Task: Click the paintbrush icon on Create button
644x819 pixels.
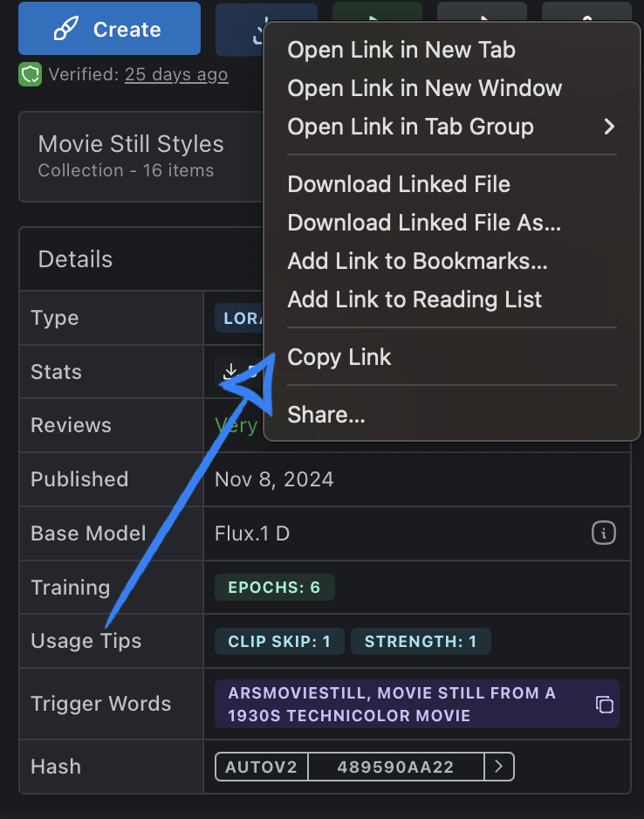Action: 65,30
